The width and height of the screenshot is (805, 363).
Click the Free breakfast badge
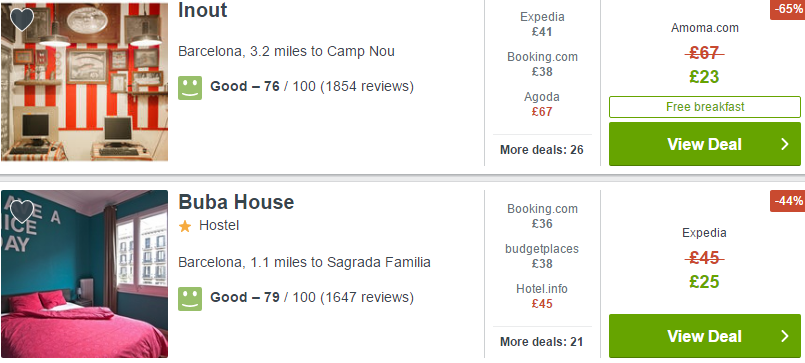704,107
